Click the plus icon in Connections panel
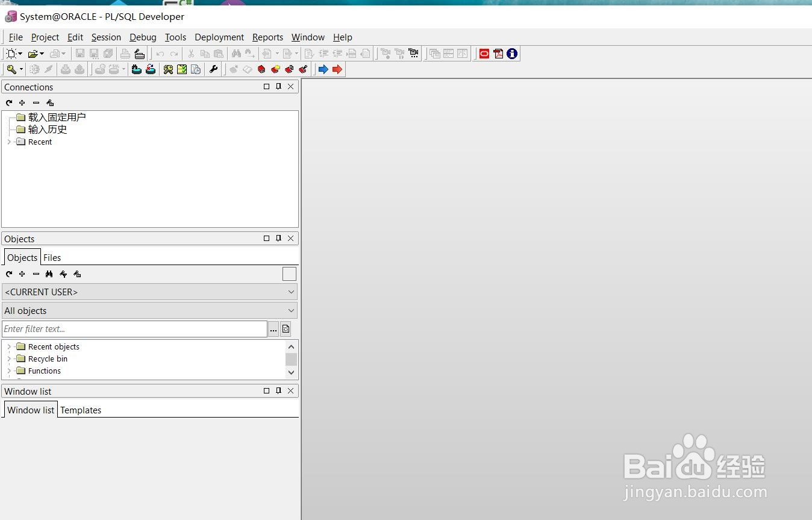The width and height of the screenshot is (812, 520). 22,103
